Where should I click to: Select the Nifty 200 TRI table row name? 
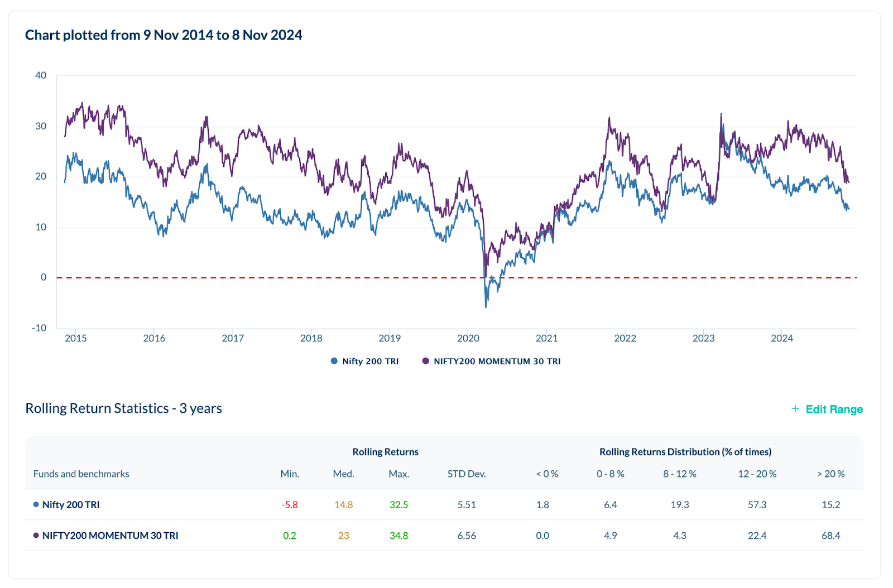(71, 505)
